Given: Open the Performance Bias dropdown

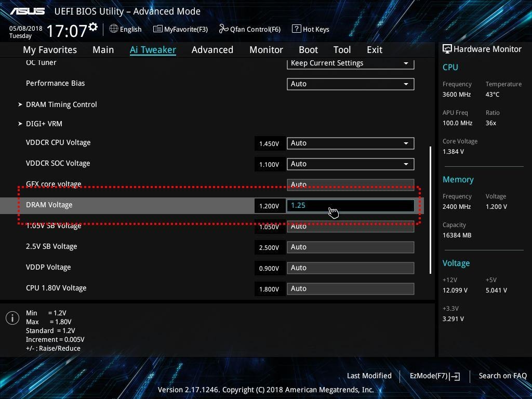Looking at the screenshot, I should click(x=350, y=84).
